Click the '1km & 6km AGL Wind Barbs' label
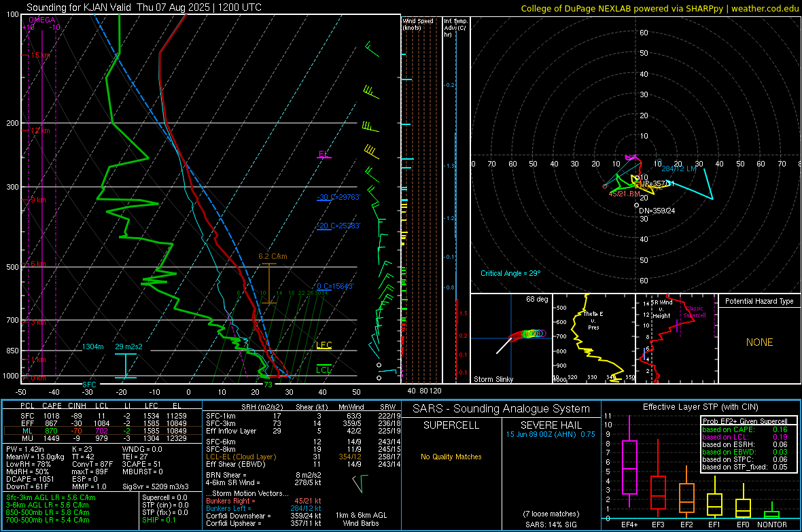 coord(361,519)
